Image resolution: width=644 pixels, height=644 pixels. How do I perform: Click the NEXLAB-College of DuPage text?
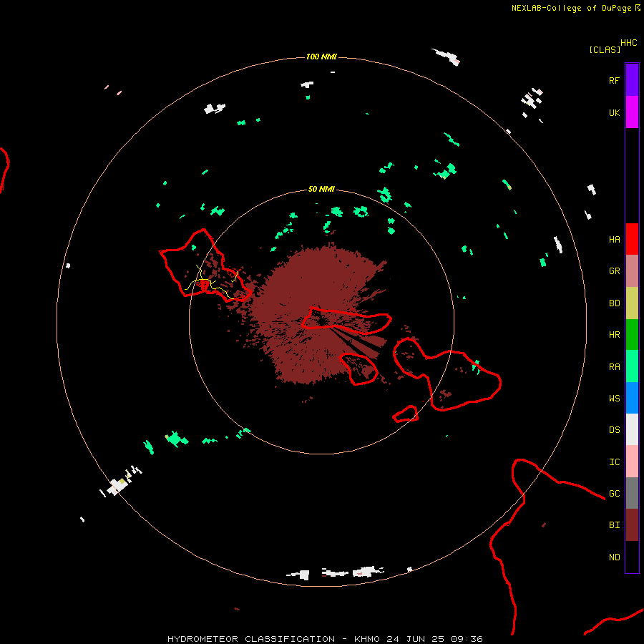click(571, 8)
